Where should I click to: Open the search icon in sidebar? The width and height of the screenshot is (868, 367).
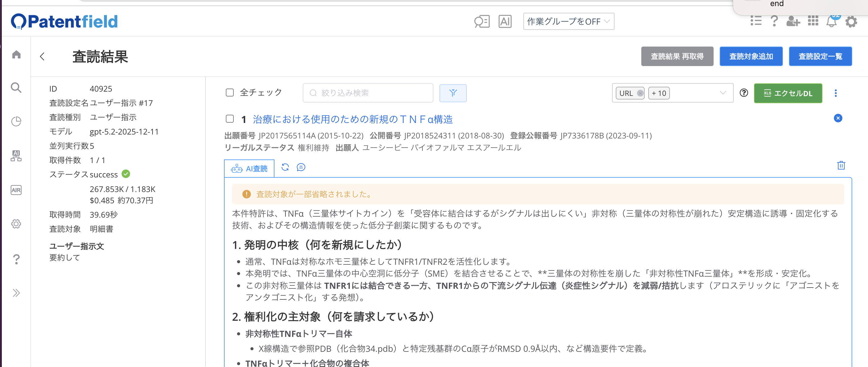(16, 88)
